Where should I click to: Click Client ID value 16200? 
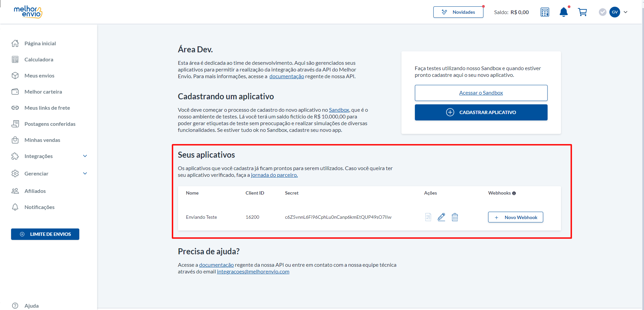252,217
